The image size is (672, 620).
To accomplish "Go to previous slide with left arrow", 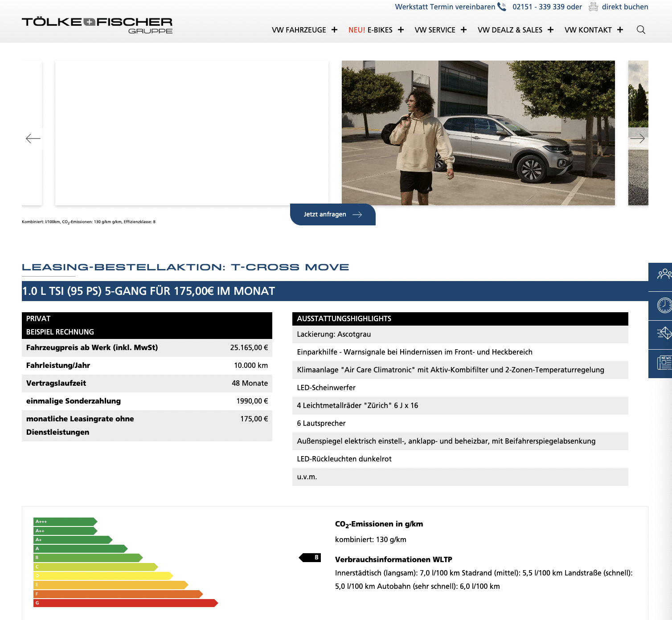I will tap(33, 139).
